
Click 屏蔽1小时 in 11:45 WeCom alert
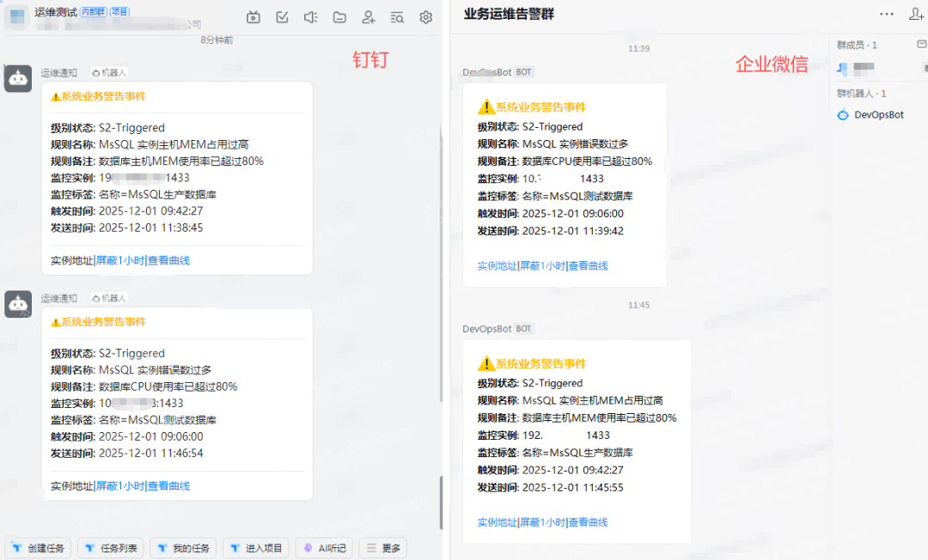coord(543,523)
